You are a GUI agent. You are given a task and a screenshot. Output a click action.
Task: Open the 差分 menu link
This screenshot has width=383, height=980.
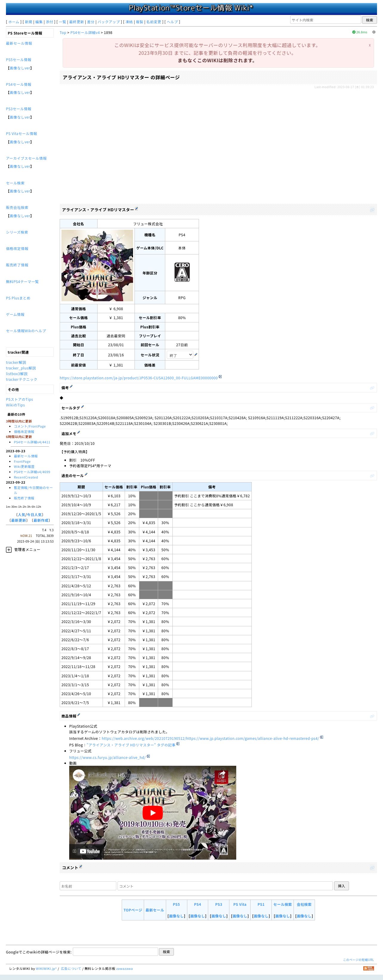[91, 22]
